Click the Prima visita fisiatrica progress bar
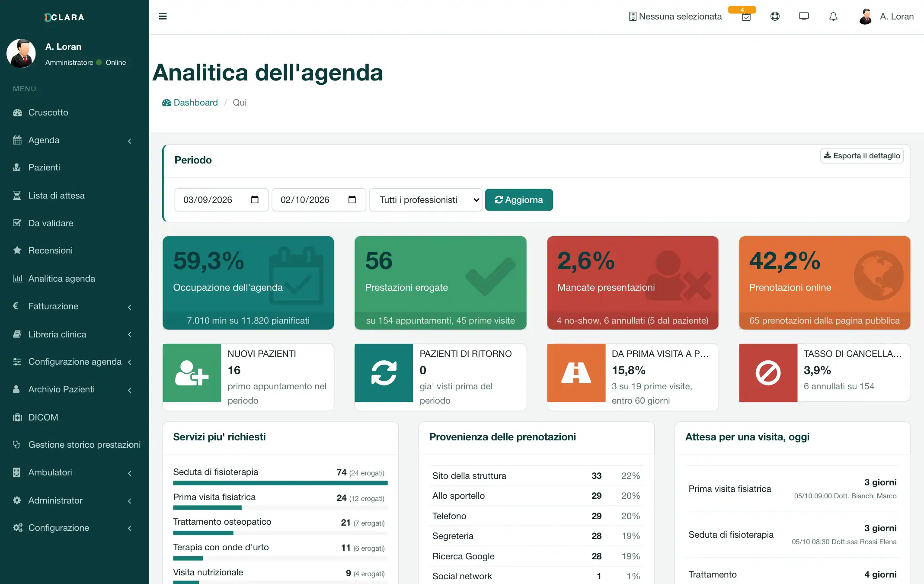 280,508
